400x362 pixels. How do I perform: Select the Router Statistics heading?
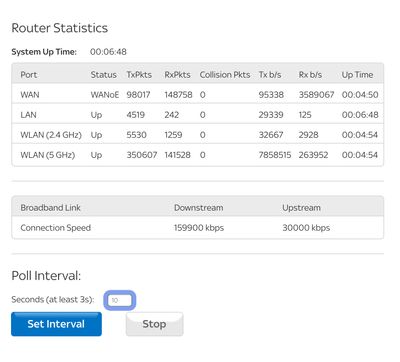tap(60, 28)
